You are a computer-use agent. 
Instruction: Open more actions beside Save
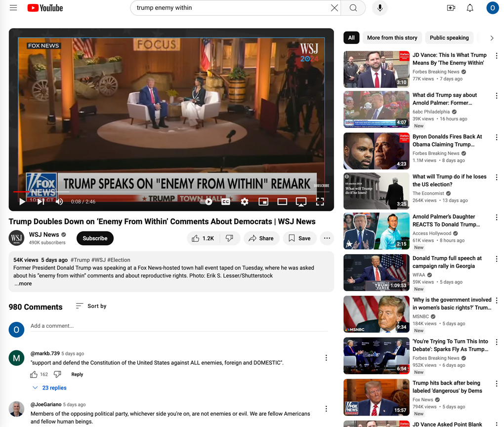pos(327,238)
